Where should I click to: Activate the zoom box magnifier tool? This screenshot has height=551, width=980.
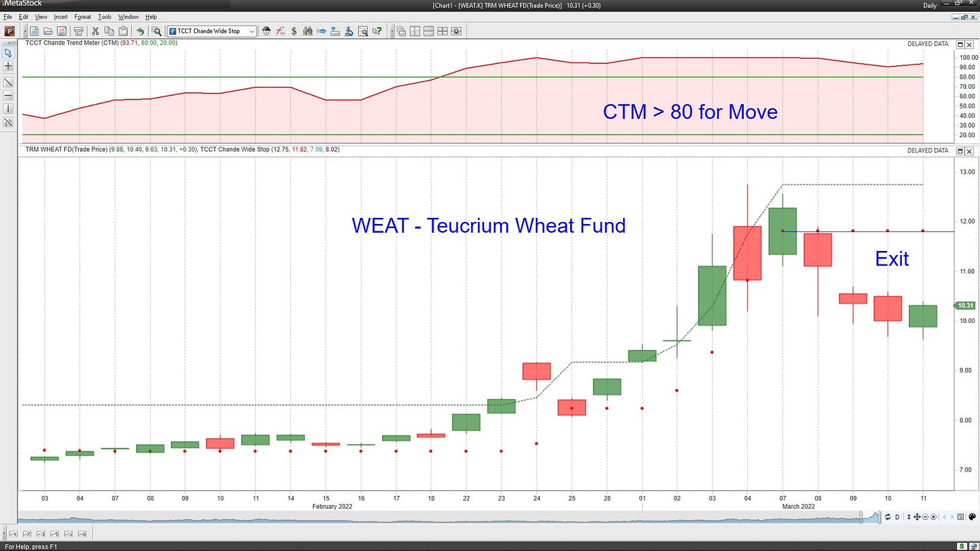point(157,31)
